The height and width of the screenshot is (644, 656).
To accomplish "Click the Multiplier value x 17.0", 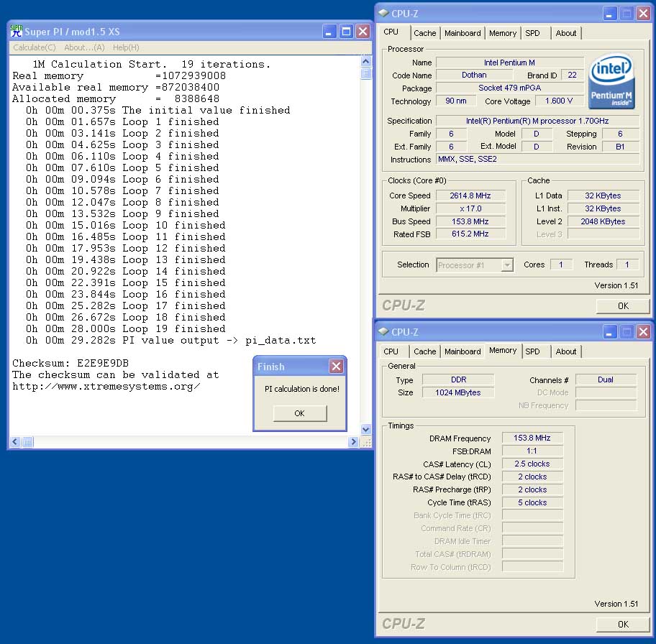I will coord(470,208).
